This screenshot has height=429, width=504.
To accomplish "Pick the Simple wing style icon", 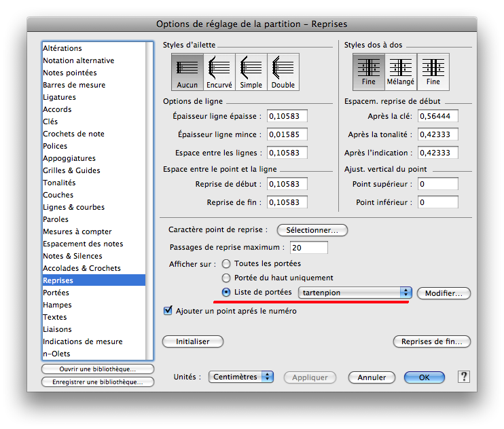I will pos(251,72).
